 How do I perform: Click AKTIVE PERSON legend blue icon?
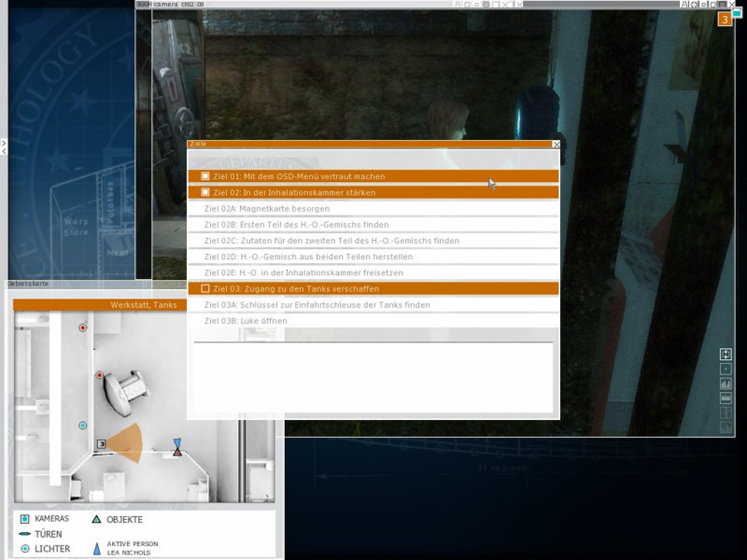click(x=97, y=549)
